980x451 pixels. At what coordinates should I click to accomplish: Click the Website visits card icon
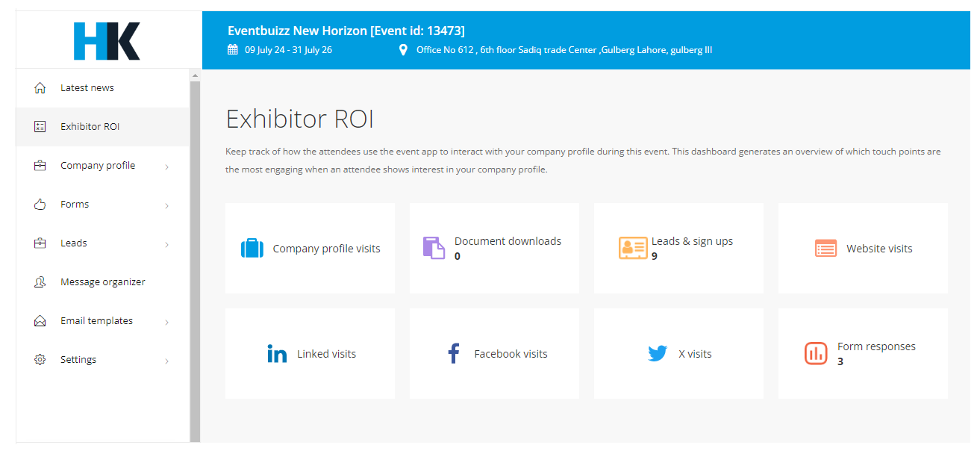825,249
